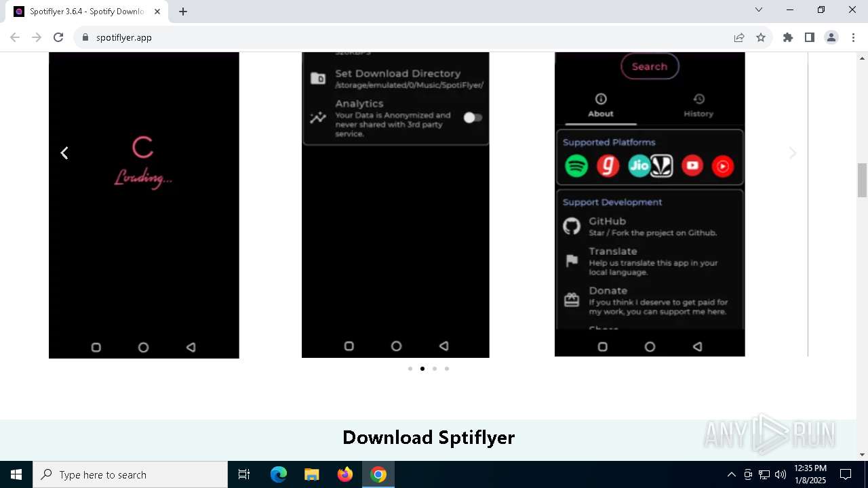The height and width of the screenshot is (488, 868).
Task: Click the Download Sptiflyer heading
Action: (x=429, y=437)
